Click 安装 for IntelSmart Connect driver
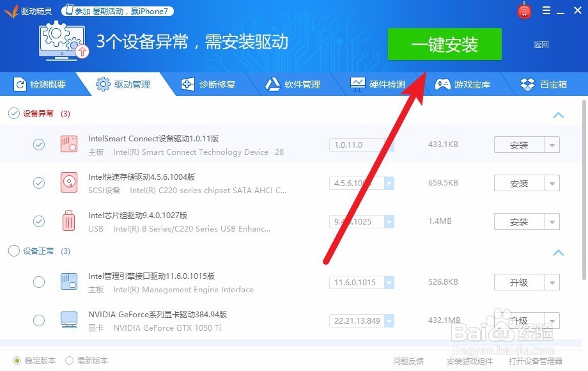588x371 pixels. click(520, 145)
